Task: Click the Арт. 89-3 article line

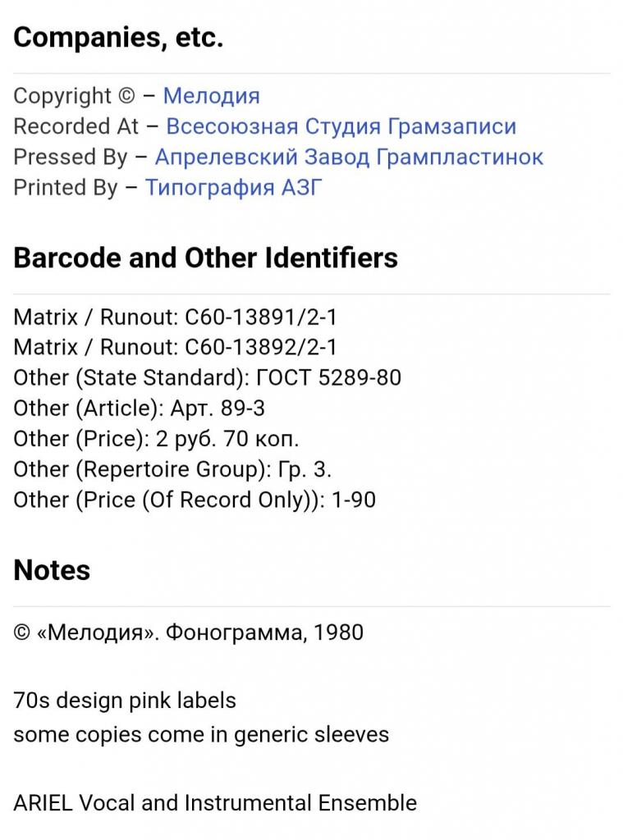Action: pyautogui.click(x=139, y=408)
